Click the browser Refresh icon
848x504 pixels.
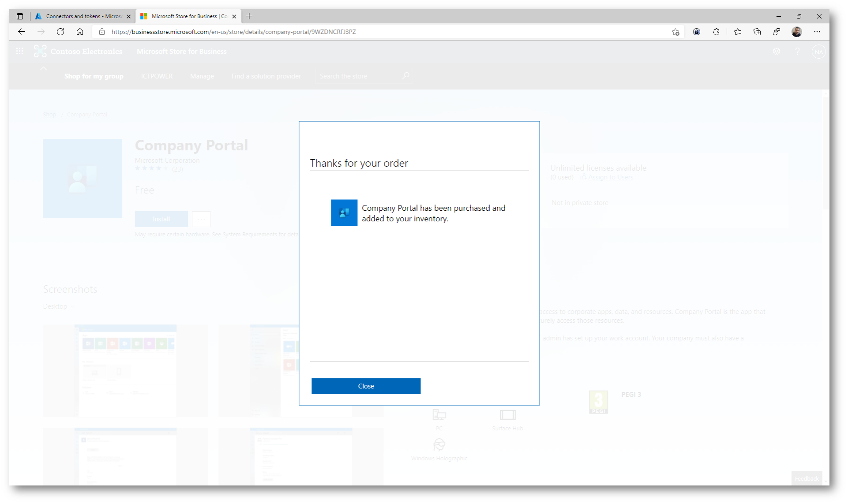(60, 32)
